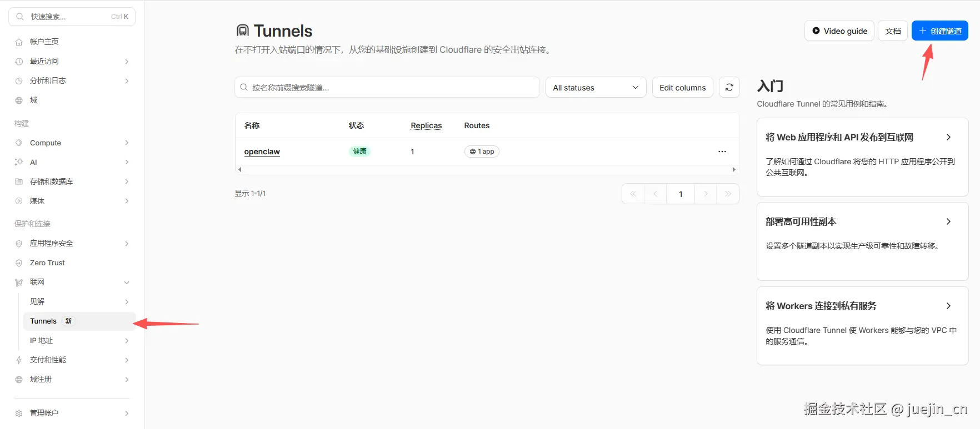980x429 pixels.
Task: Expand 分析和日志 chevron
Action: (x=127, y=81)
